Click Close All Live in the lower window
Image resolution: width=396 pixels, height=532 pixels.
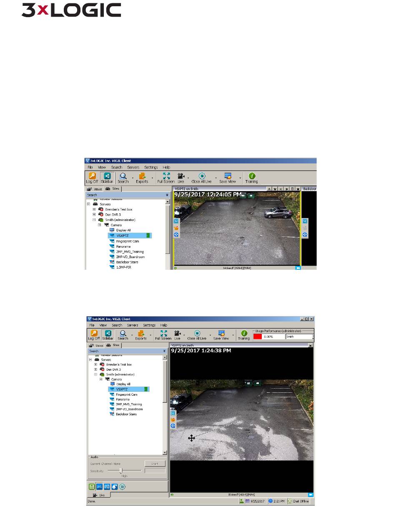point(197,335)
